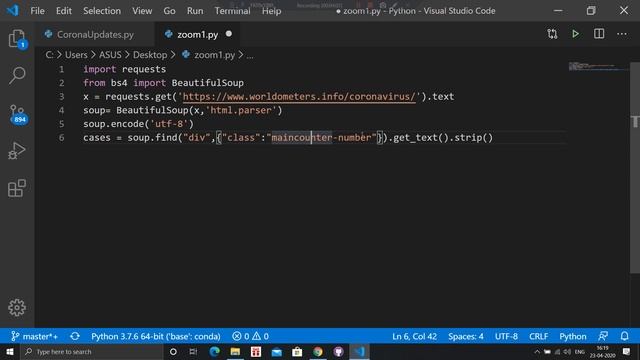Open More Actions ellipsis in editor toolbar

[x=622, y=34]
